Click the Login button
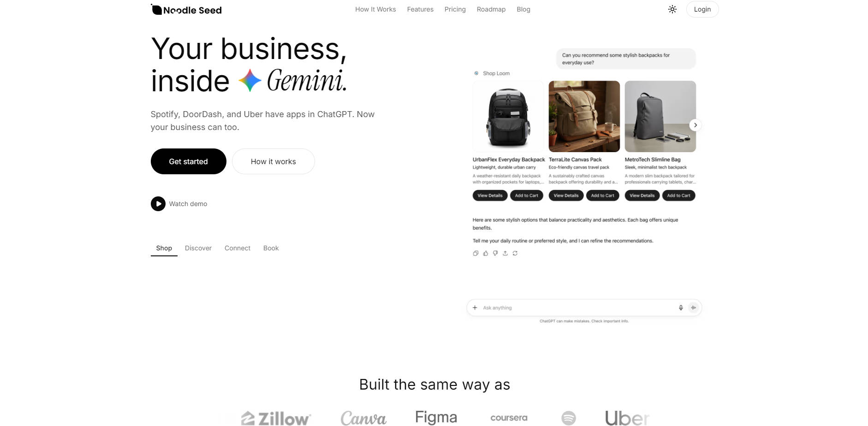The height and width of the screenshot is (426, 868). click(x=702, y=9)
